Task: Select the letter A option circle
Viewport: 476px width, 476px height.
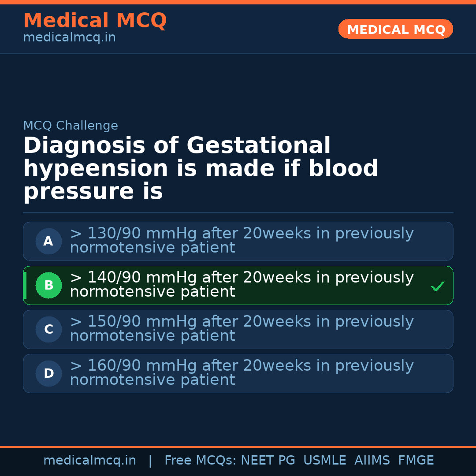Action: click(48, 242)
